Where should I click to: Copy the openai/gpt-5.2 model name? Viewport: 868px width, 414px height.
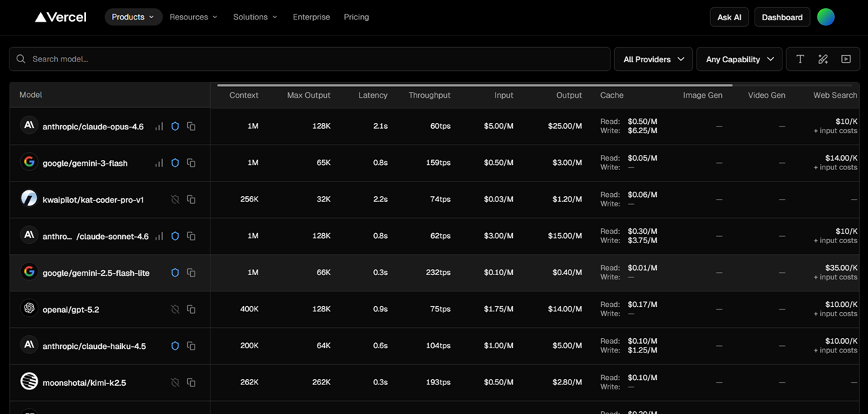click(x=191, y=309)
